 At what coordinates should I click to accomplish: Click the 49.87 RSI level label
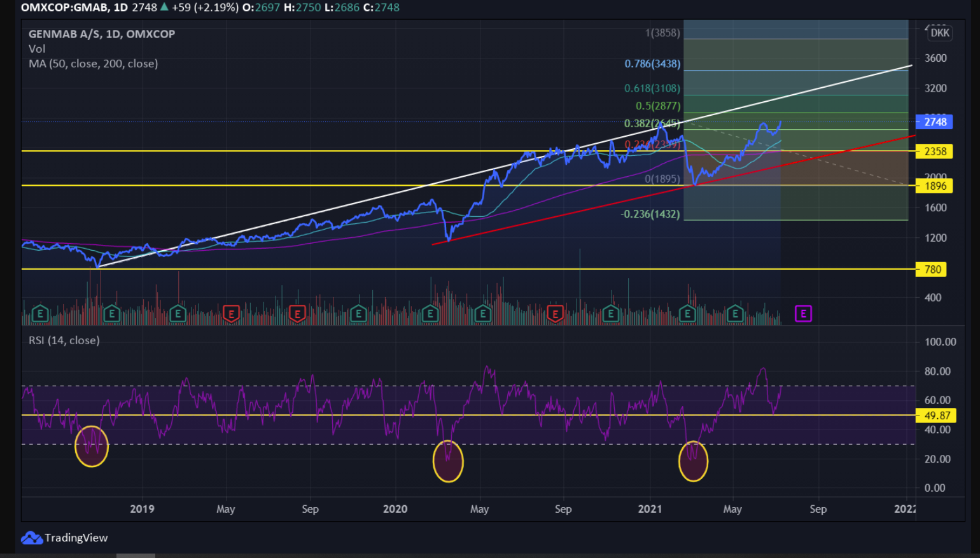[937, 415]
